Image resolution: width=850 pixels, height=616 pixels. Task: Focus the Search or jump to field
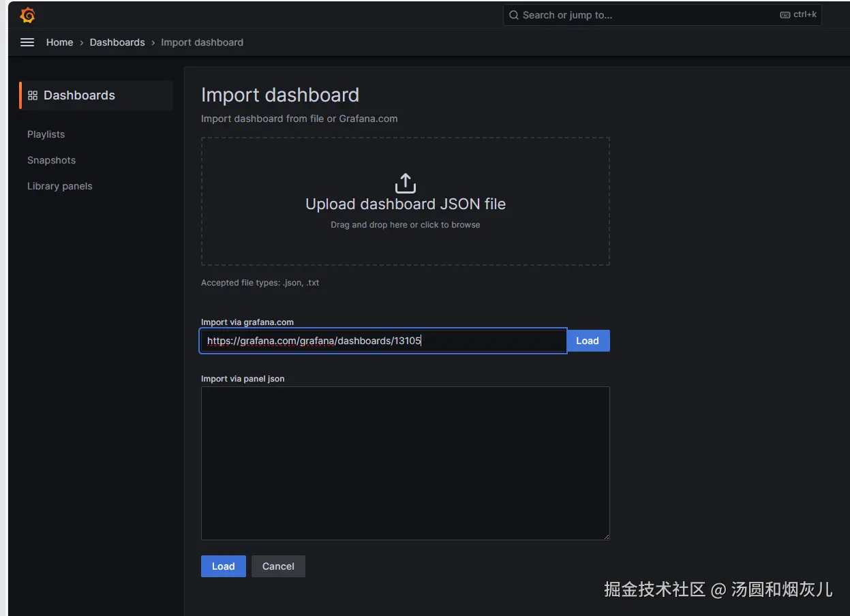pos(663,15)
